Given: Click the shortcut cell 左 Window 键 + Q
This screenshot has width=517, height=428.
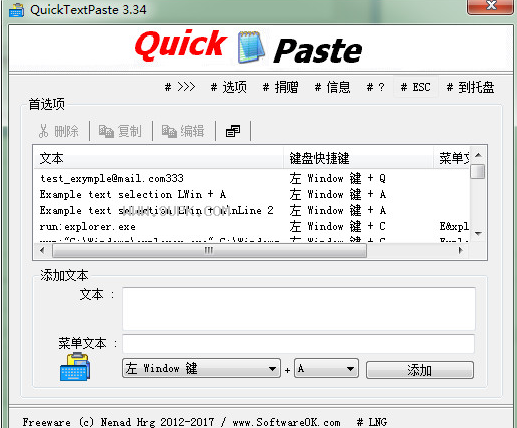Looking at the screenshot, I should click(337, 178).
